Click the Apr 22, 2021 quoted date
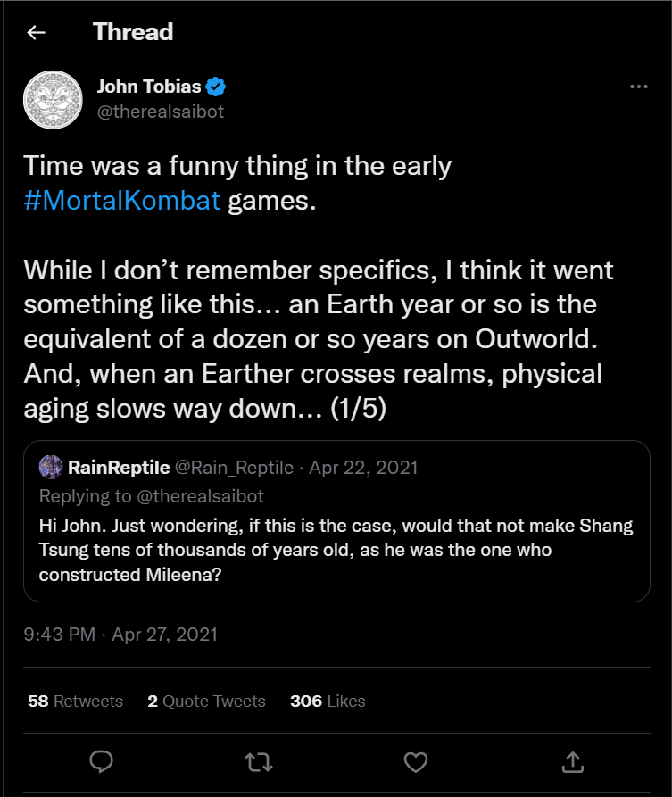Viewport: 672px width, 797px height. [x=363, y=468]
